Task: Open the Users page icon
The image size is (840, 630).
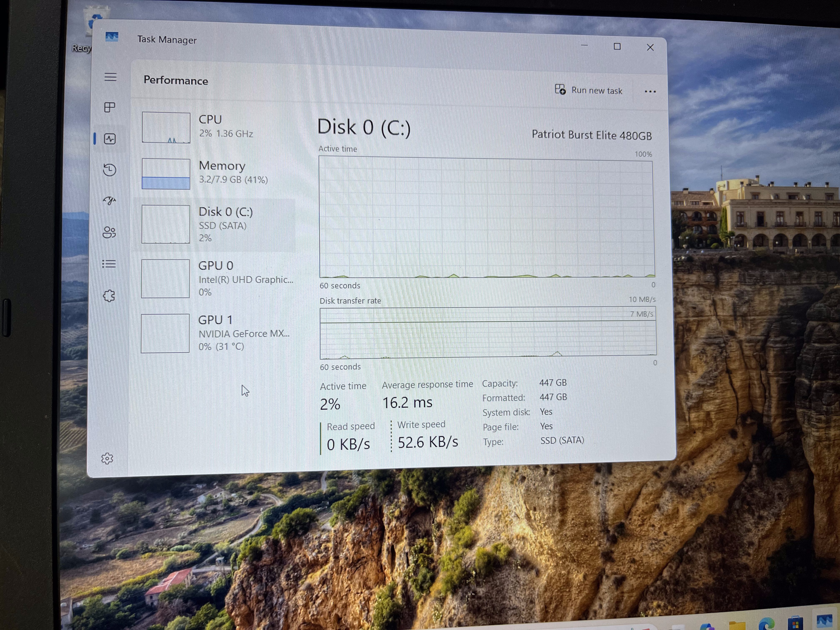Action: tap(109, 232)
